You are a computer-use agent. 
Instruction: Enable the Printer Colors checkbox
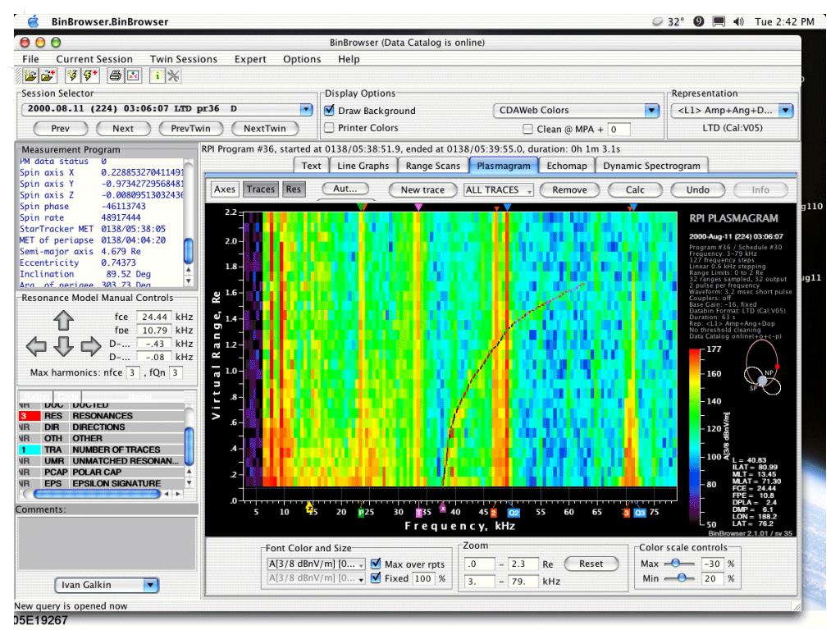(x=330, y=127)
